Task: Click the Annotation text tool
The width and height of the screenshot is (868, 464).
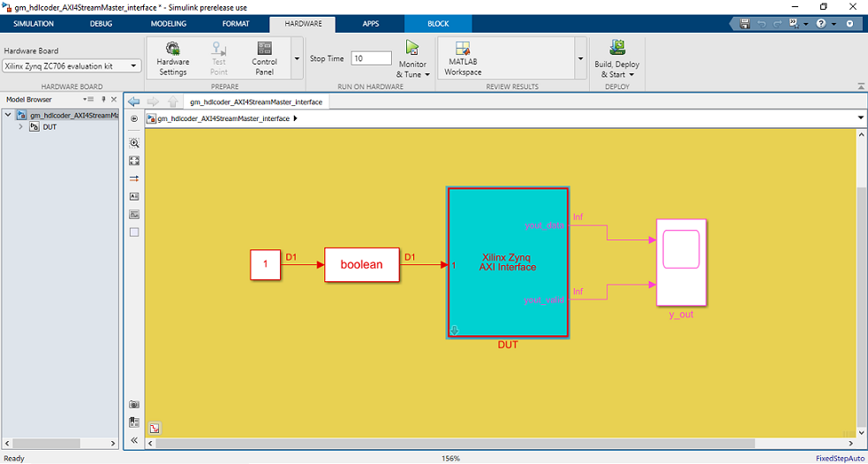Action: pyautogui.click(x=134, y=196)
